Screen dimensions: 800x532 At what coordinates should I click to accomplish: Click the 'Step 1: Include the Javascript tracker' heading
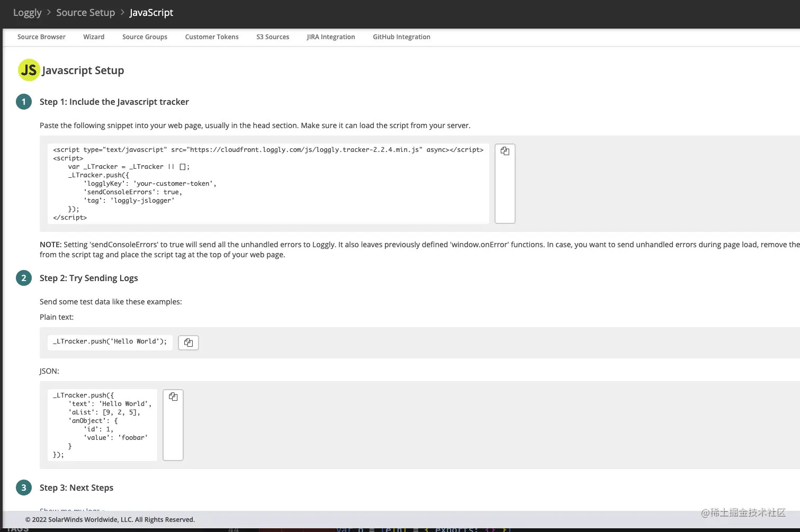tap(114, 102)
